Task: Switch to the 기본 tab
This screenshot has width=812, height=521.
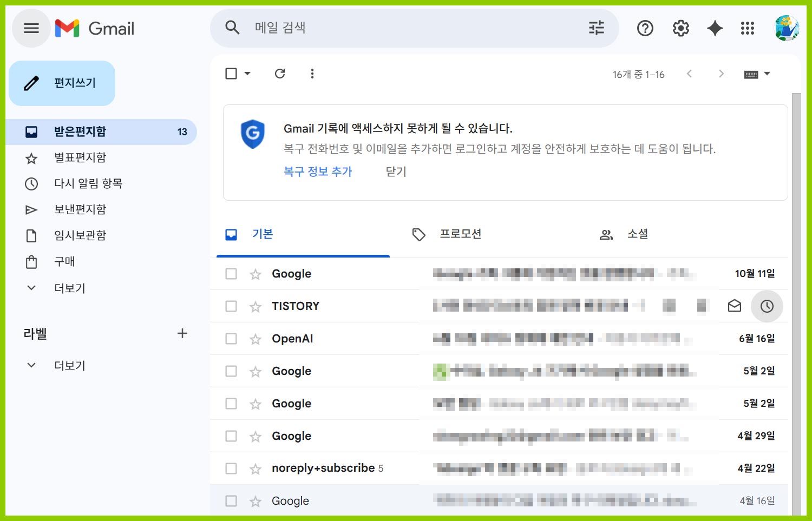Action: (303, 234)
